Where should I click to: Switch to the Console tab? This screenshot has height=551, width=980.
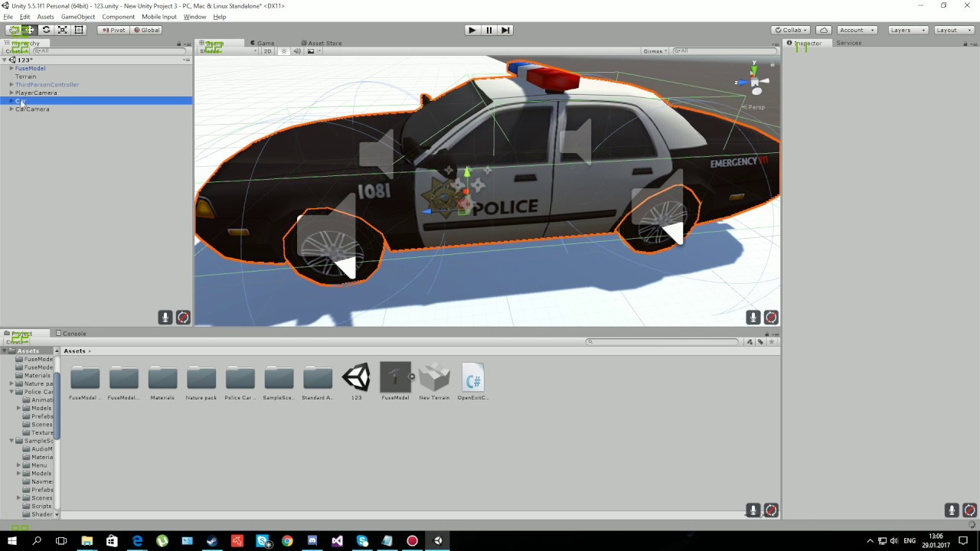(x=70, y=334)
